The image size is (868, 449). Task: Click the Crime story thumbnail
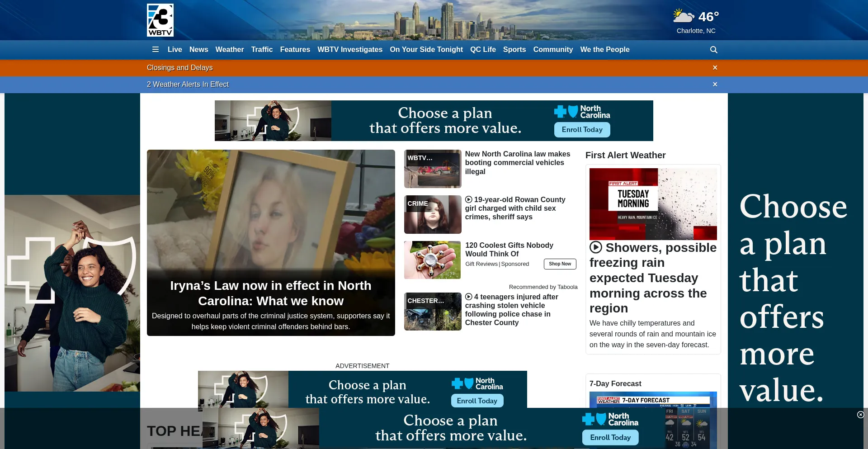point(433,214)
